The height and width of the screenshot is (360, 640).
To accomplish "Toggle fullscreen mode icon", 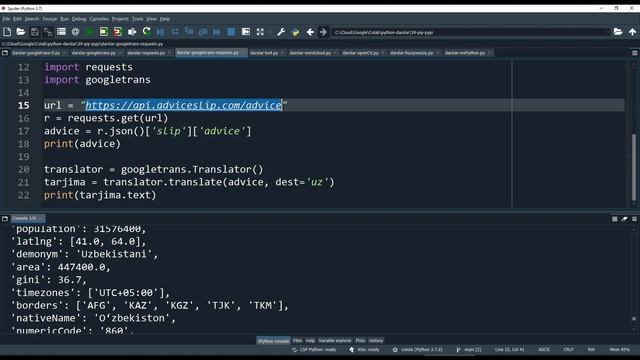I will point(260,32).
